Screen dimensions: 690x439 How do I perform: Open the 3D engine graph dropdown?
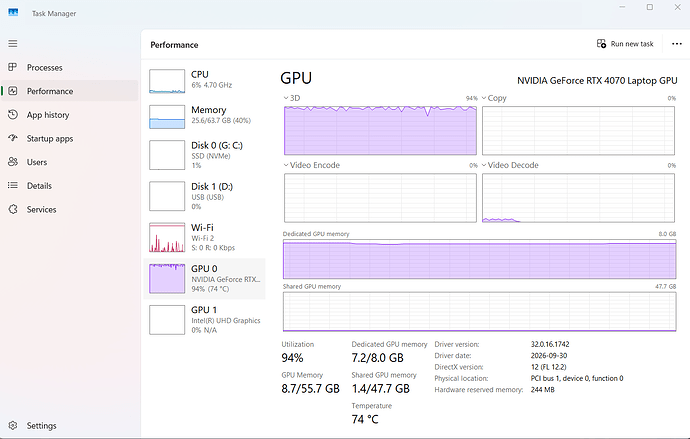coord(286,98)
